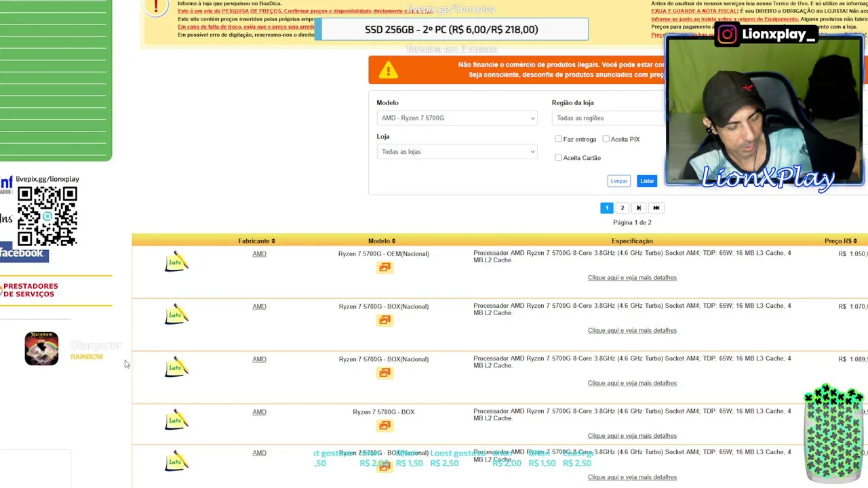Open the AMD link in the R$ 1.070 row
The width and height of the screenshot is (868, 488).
click(259, 306)
